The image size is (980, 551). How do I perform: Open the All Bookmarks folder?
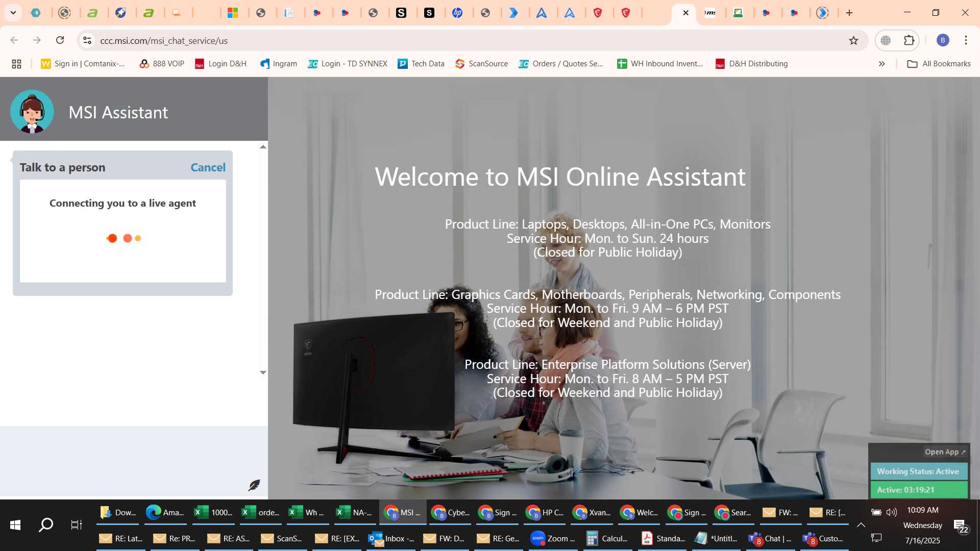[939, 64]
